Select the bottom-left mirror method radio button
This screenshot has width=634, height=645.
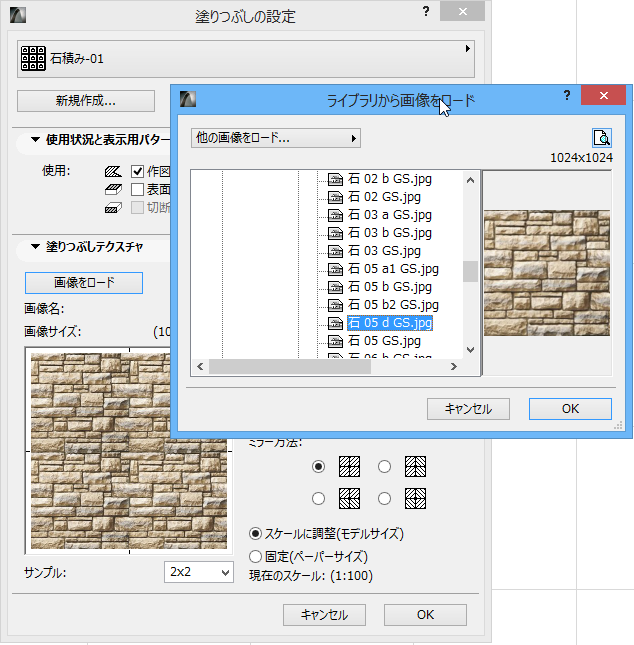point(318,499)
